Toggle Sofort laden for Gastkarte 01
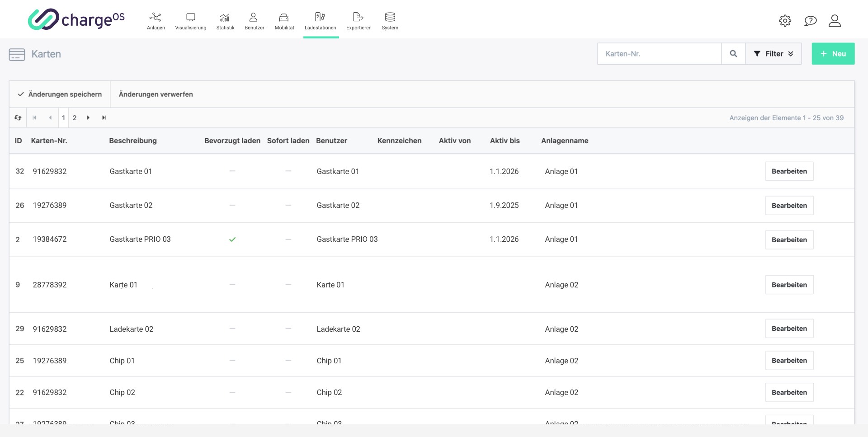Screen dimensions: 868x437 click(x=288, y=171)
